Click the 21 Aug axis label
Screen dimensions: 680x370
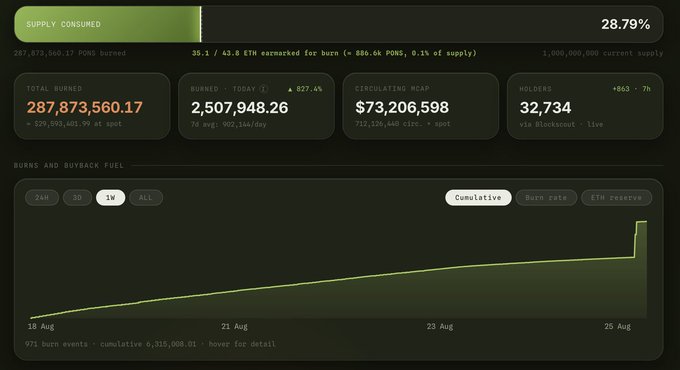pos(234,326)
